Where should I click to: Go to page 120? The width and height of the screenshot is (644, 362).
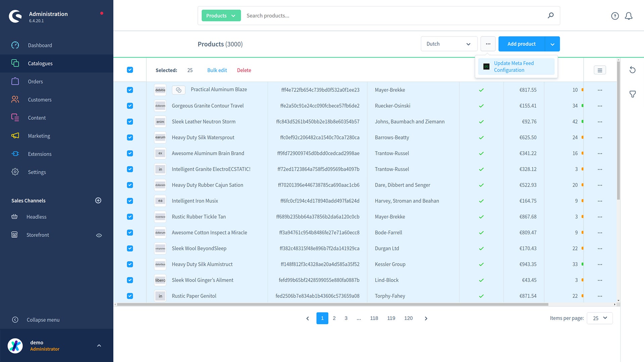click(408, 318)
